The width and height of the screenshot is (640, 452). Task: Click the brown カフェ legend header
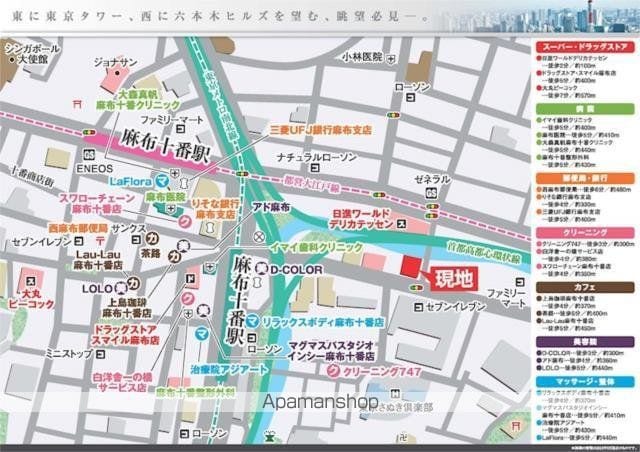585,287
